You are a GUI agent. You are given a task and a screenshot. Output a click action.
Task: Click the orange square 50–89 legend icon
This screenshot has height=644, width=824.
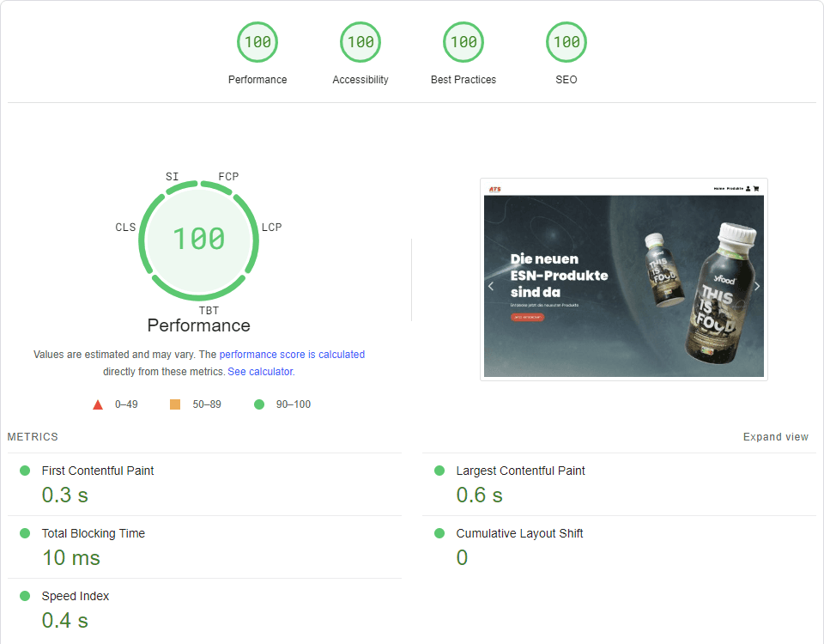[x=175, y=404]
